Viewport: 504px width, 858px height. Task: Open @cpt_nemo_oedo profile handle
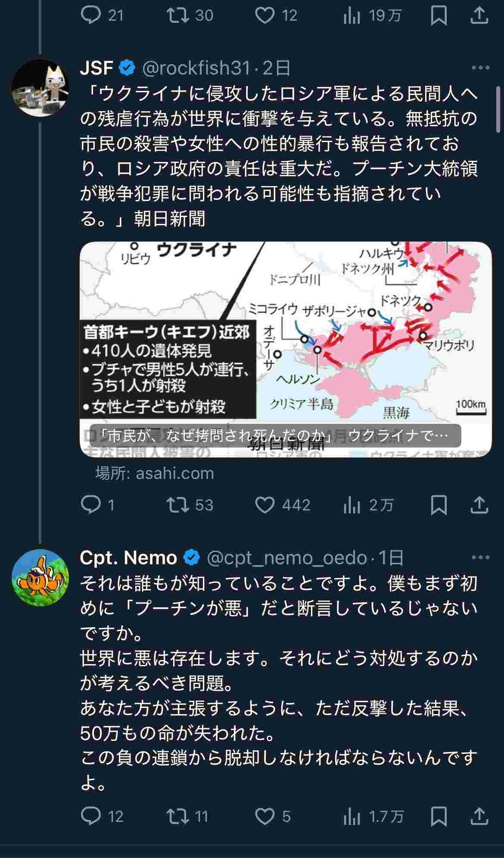point(287,558)
